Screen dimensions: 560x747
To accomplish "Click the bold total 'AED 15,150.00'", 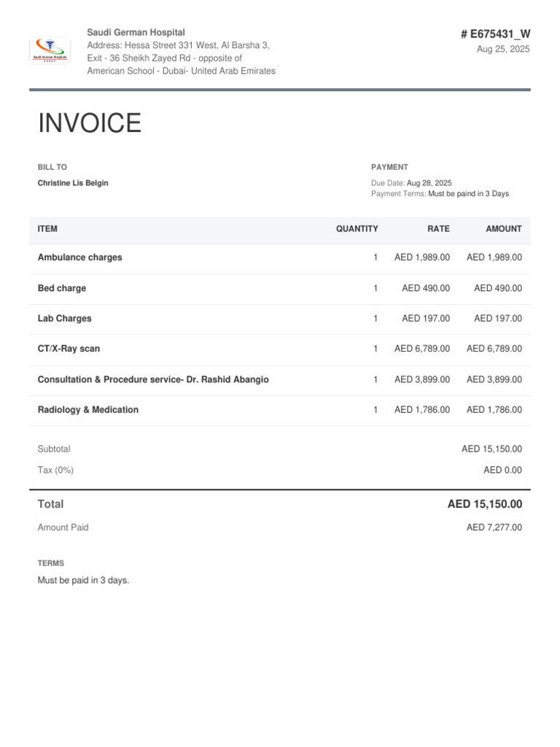I will point(485,504).
